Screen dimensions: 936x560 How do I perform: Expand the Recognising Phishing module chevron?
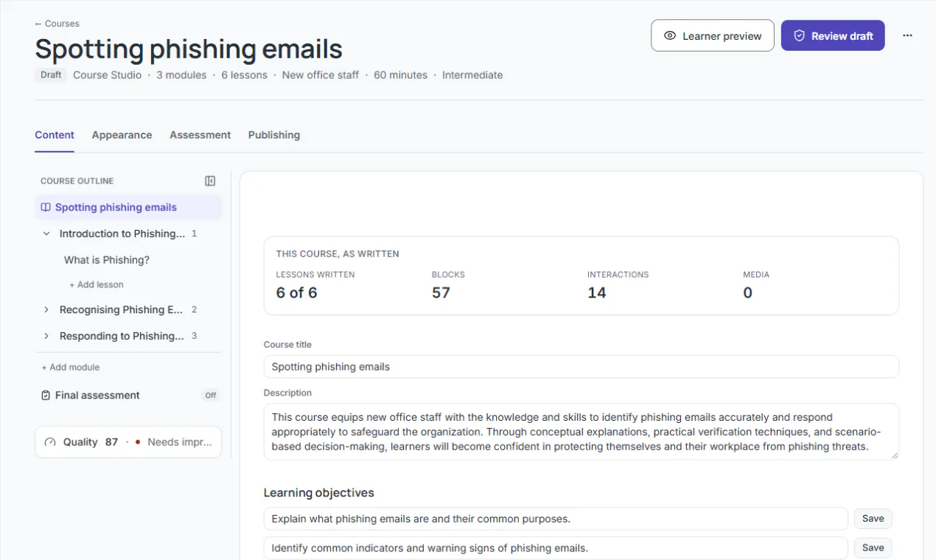tap(46, 309)
